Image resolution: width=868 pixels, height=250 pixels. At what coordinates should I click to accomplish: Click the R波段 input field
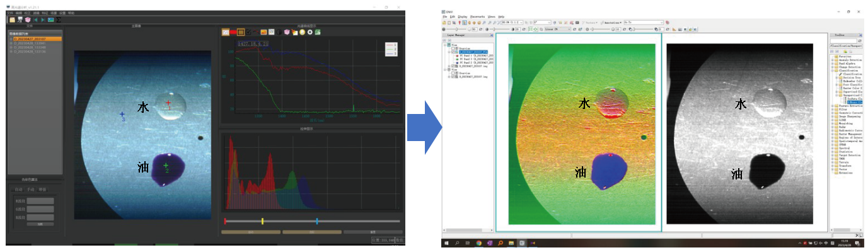[40, 201]
